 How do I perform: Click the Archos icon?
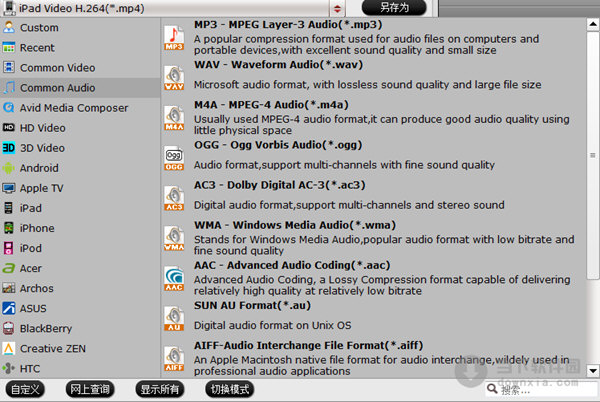8,288
